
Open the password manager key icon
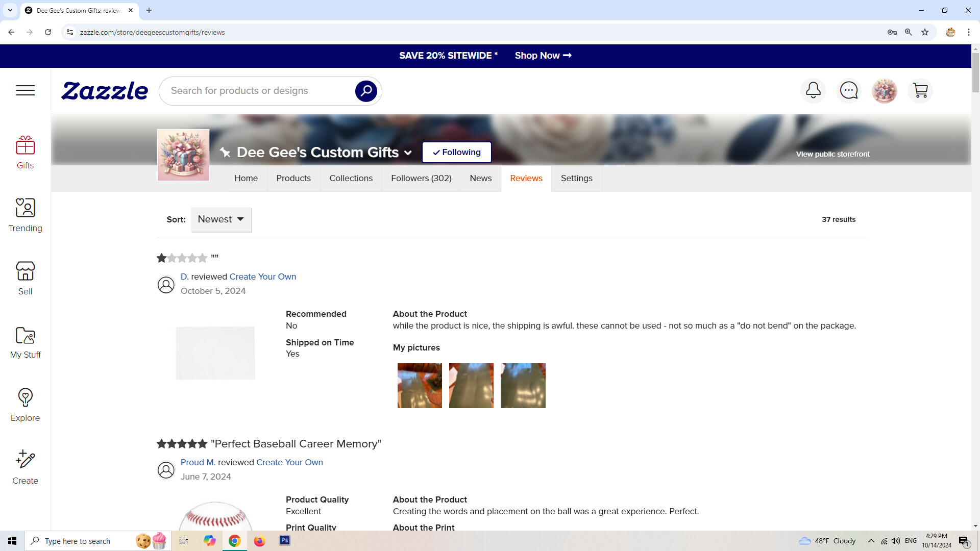pyautogui.click(x=892, y=32)
